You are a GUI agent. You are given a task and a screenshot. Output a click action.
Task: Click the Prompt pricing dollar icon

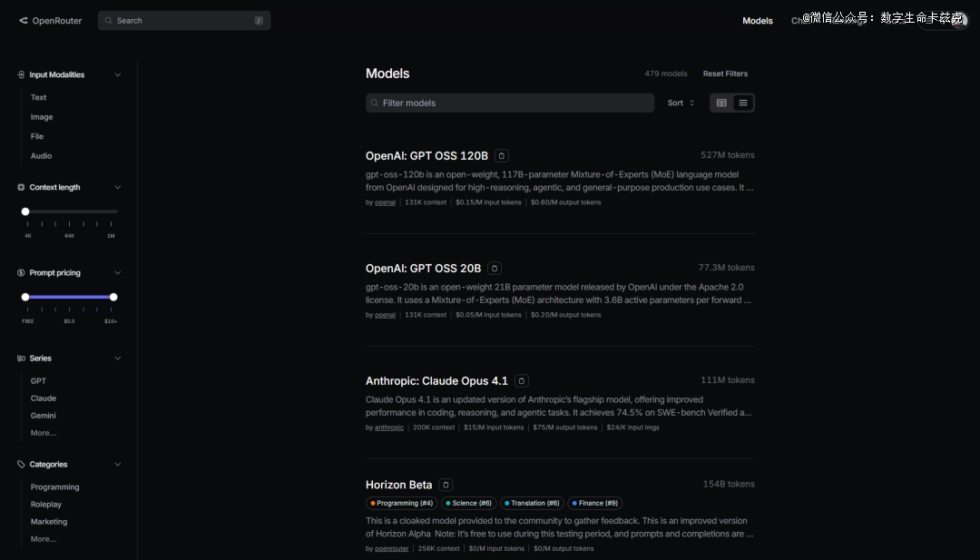coord(21,273)
